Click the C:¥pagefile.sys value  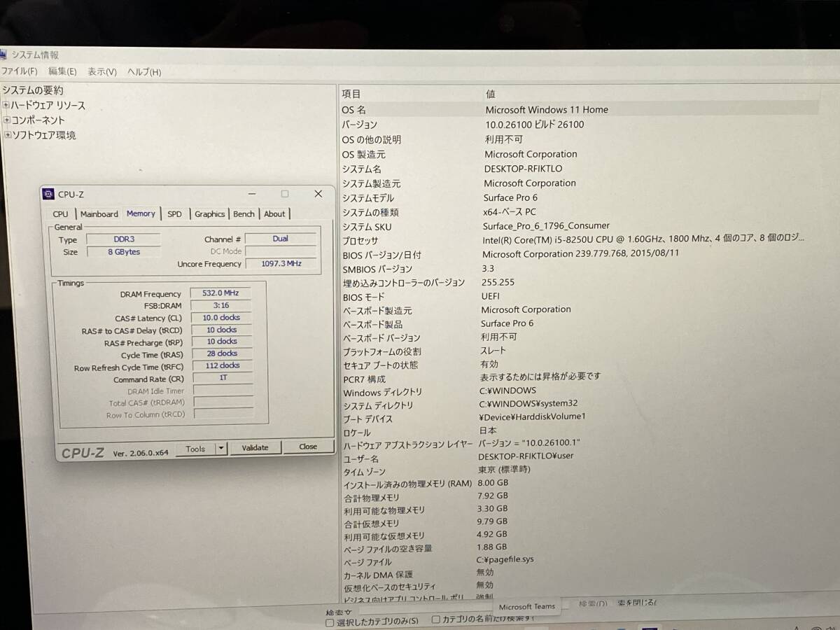505,559
